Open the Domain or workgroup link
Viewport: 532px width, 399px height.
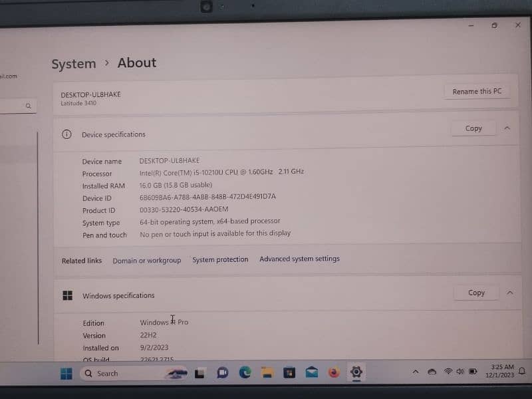tap(146, 261)
